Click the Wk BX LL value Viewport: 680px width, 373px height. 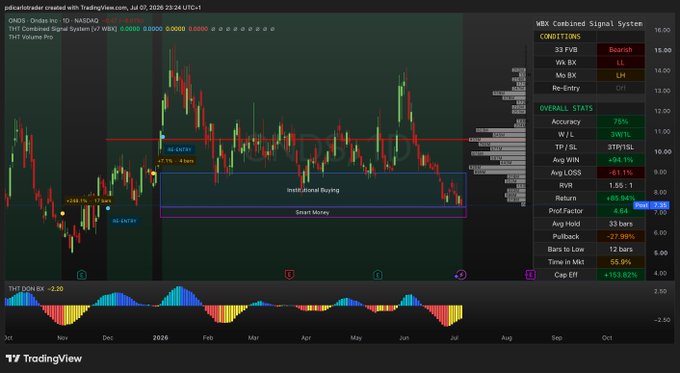(x=621, y=62)
